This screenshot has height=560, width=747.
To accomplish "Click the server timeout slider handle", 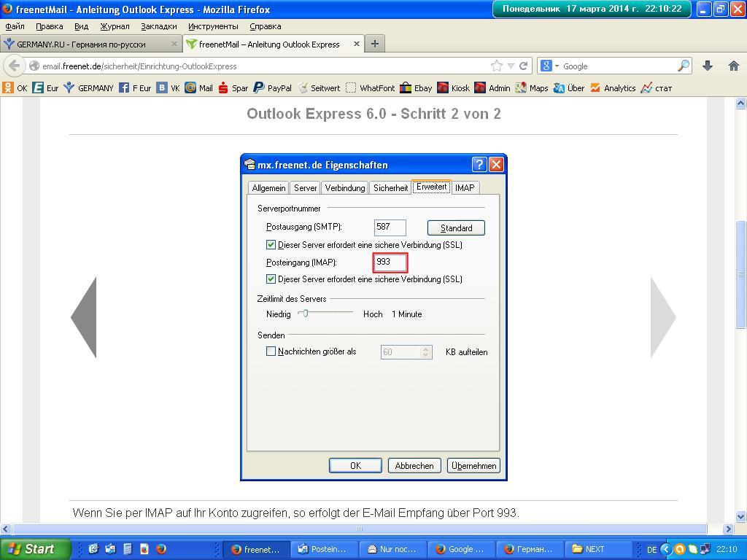I will 306,314.
